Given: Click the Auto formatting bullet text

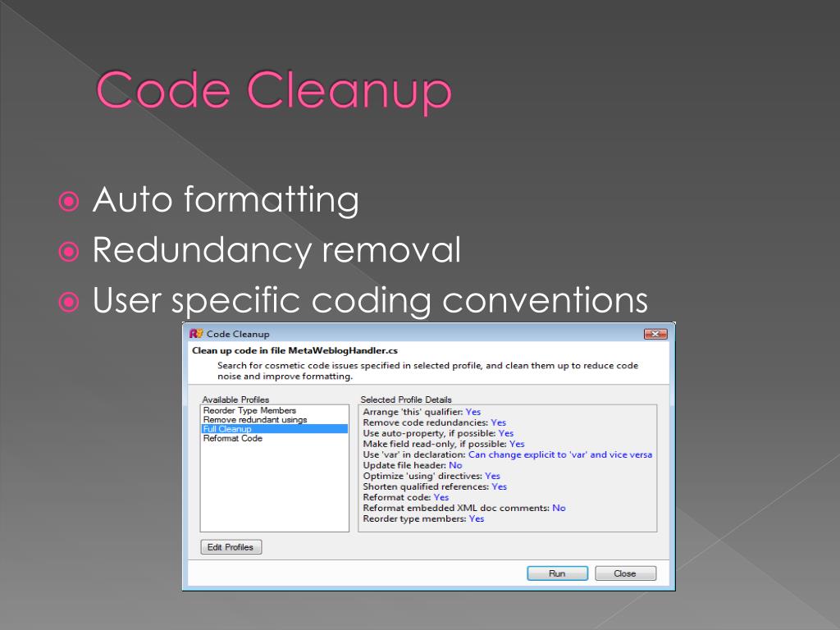Looking at the screenshot, I should click(226, 200).
